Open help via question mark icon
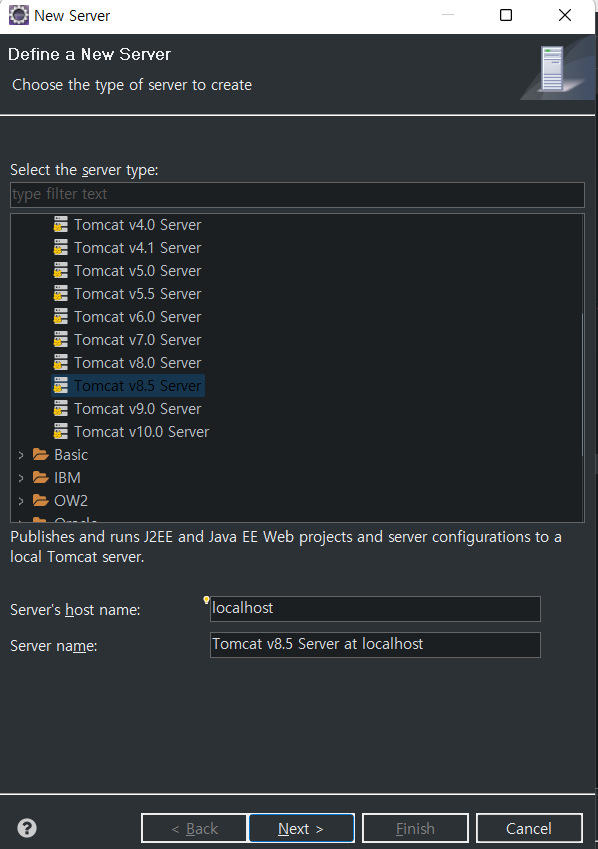 pos(27,828)
